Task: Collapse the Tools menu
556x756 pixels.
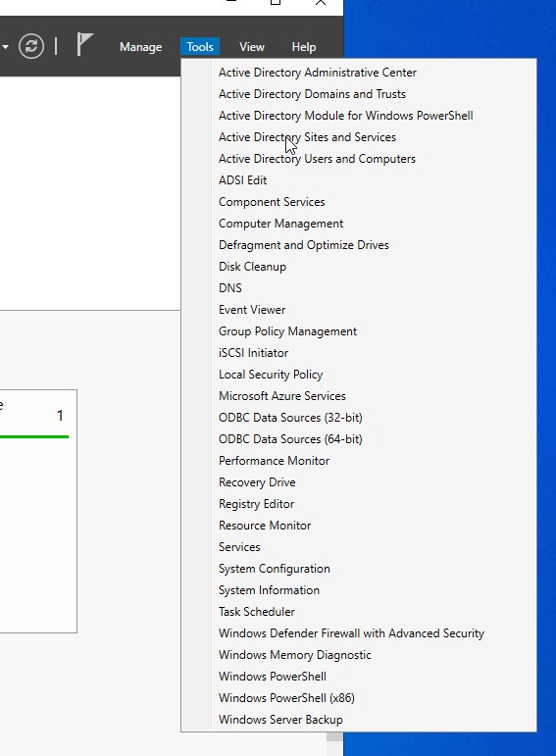Action: tap(200, 47)
